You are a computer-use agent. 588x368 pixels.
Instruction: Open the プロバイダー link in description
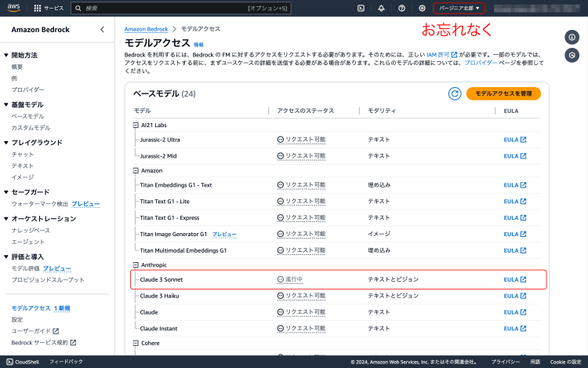click(481, 63)
